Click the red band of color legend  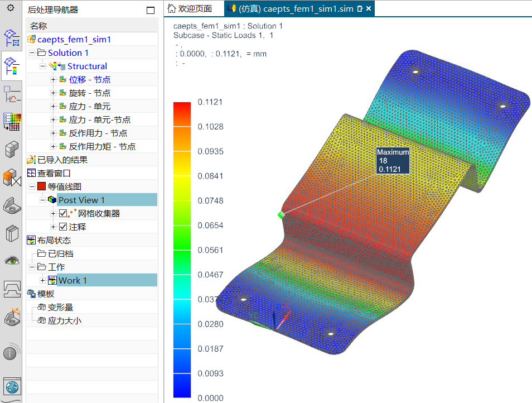(x=182, y=114)
